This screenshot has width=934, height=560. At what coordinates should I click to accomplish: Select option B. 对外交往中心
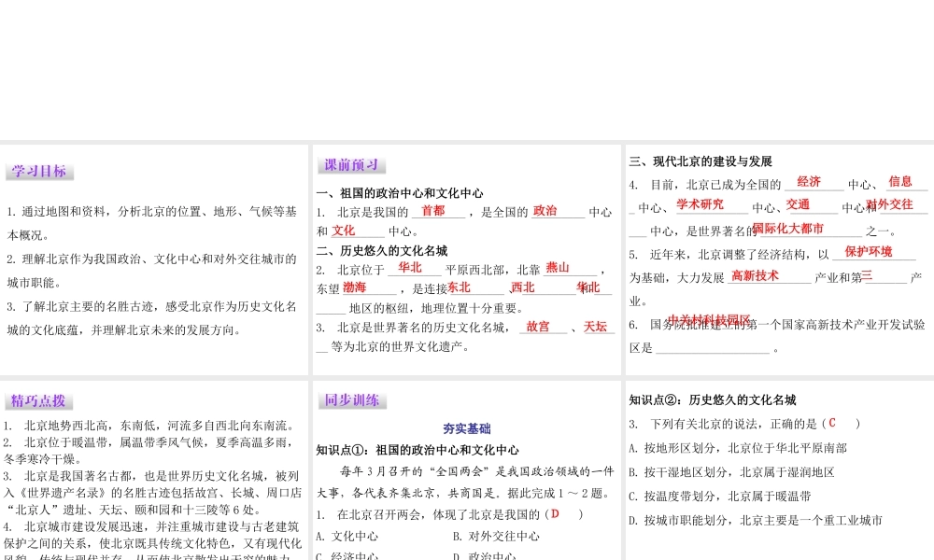click(496, 536)
